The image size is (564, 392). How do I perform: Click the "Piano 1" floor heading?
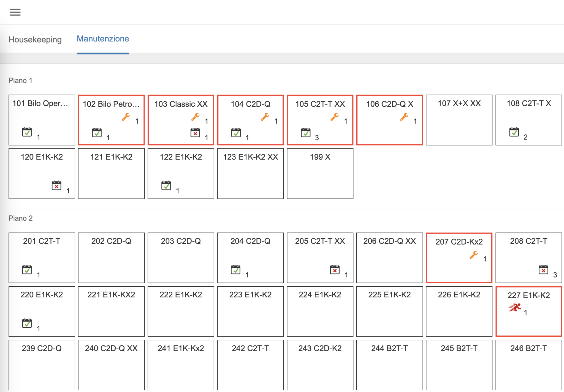tap(20, 81)
